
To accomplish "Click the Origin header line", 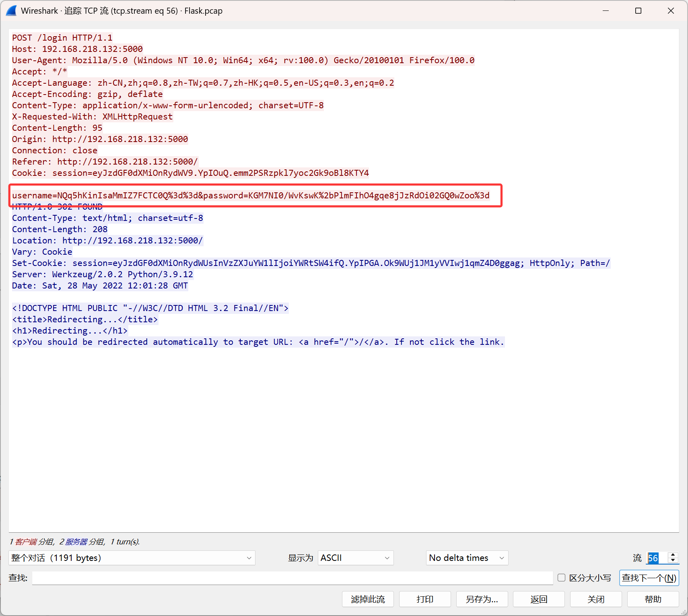I will pyautogui.click(x=100, y=139).
